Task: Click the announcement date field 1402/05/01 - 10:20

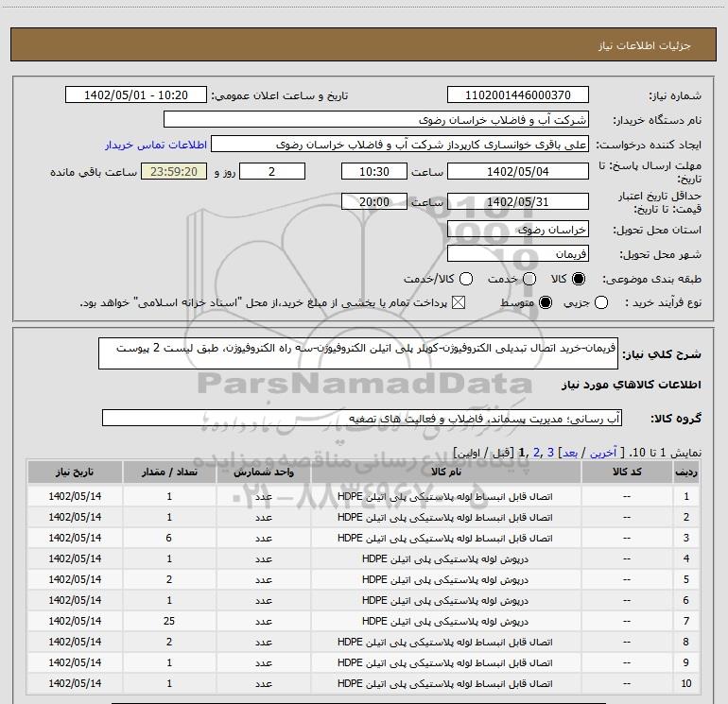Action: (136, 95)
